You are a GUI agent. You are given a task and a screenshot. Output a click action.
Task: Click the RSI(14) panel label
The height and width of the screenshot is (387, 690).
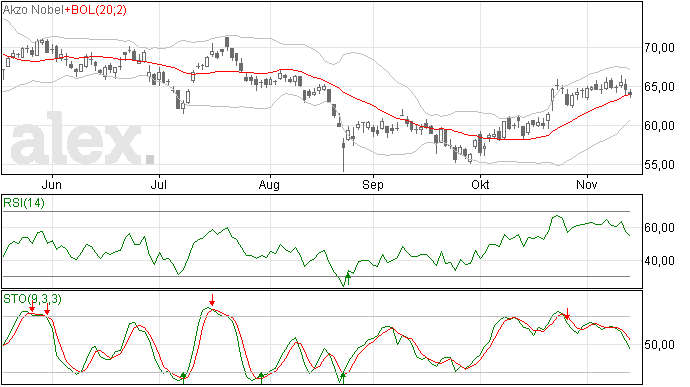[x=24, y=203]
